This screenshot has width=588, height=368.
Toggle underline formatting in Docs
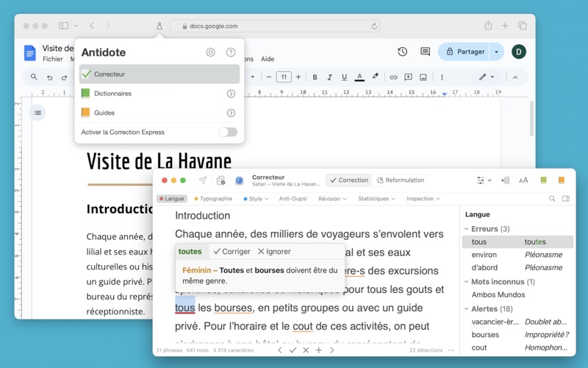(x=344, y=77)
